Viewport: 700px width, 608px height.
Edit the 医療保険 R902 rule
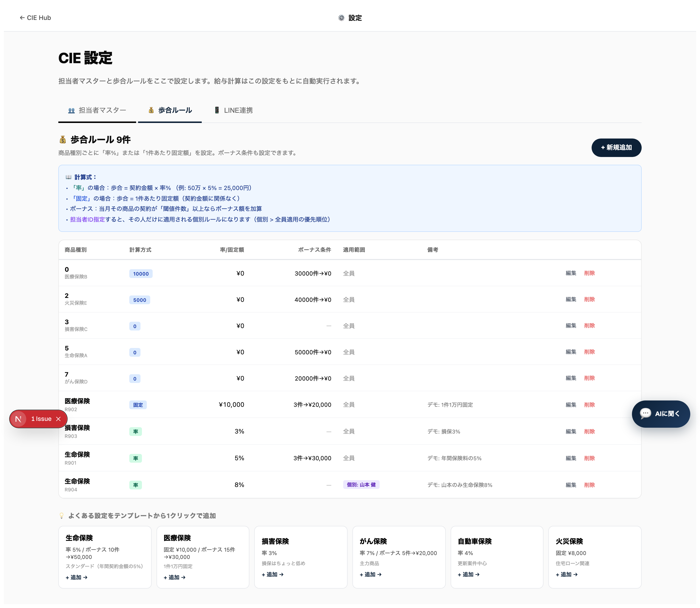(571, 405)
